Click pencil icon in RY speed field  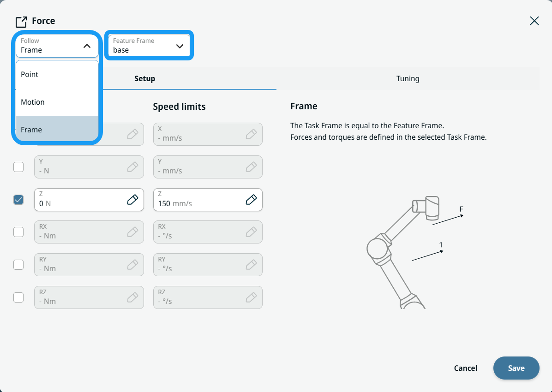coord(251,265)
